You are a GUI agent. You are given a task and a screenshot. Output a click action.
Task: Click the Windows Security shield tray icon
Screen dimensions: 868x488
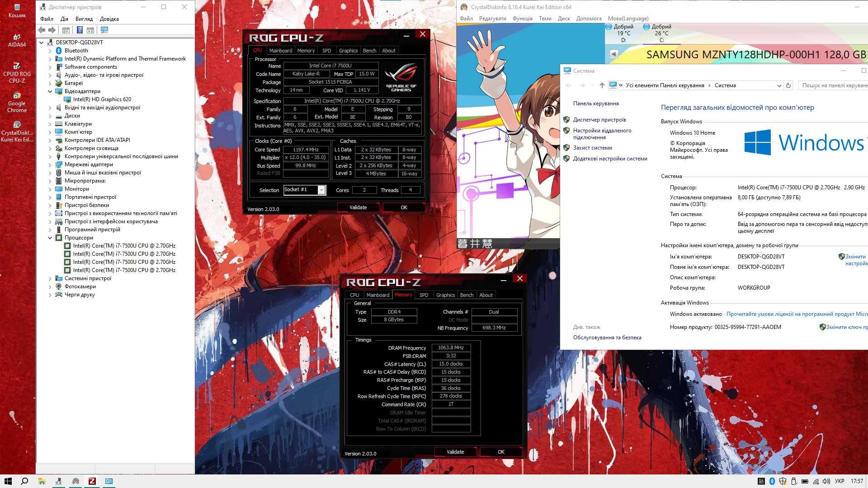783,481
